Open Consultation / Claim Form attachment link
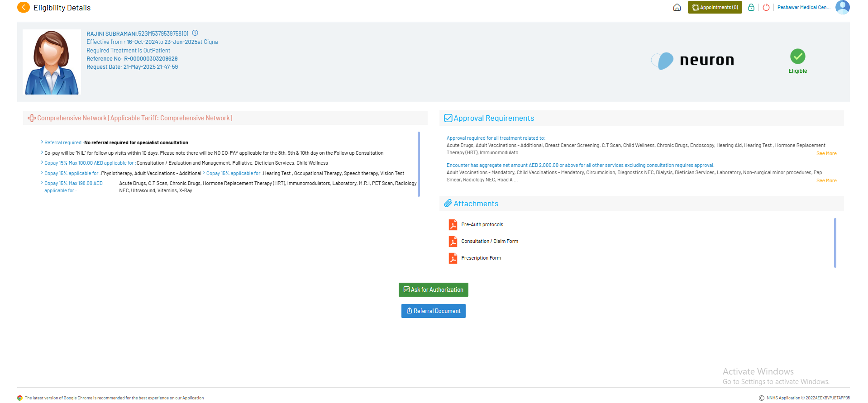The height and width of the screenshot is (403, 868). (490, 242)
